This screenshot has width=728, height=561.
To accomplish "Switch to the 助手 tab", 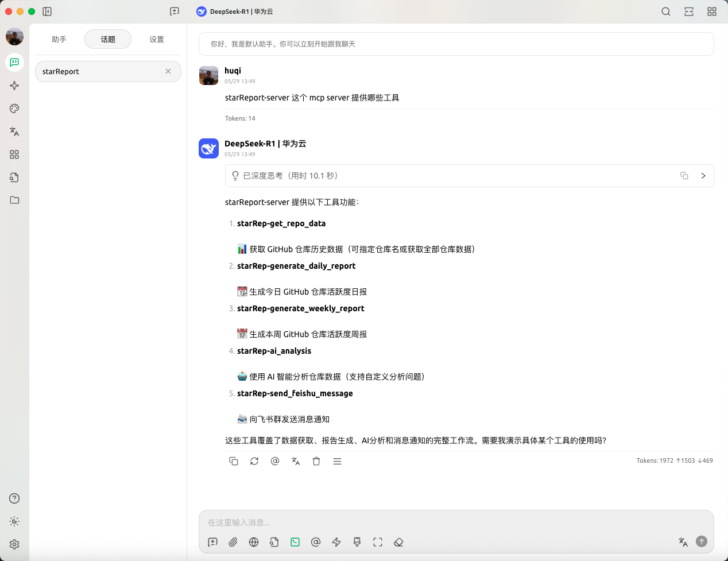I will [x=59, y=39].
